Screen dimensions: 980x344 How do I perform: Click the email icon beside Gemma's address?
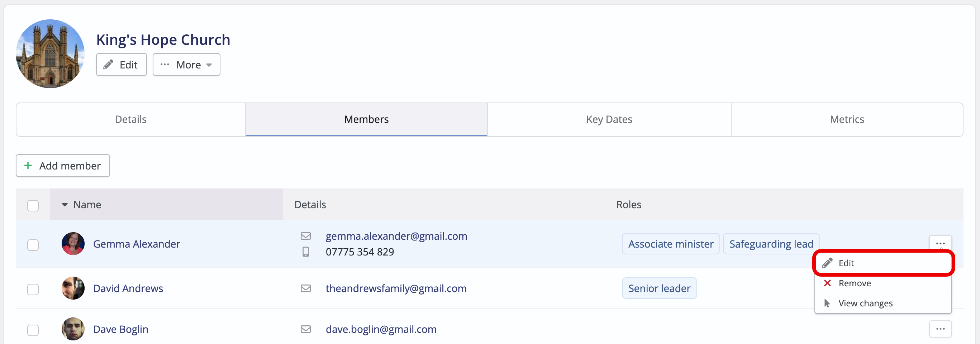[x=306, y=236]
